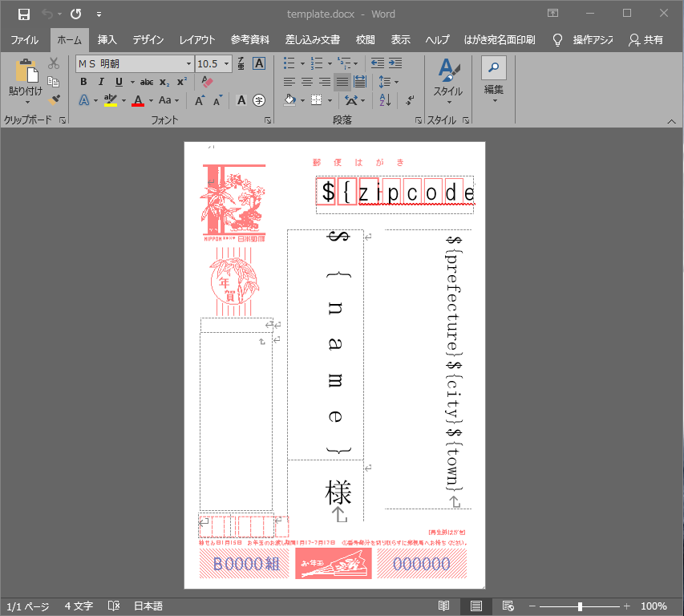
Task: Switch to the 挿入 tab
Action: (107, 39)
